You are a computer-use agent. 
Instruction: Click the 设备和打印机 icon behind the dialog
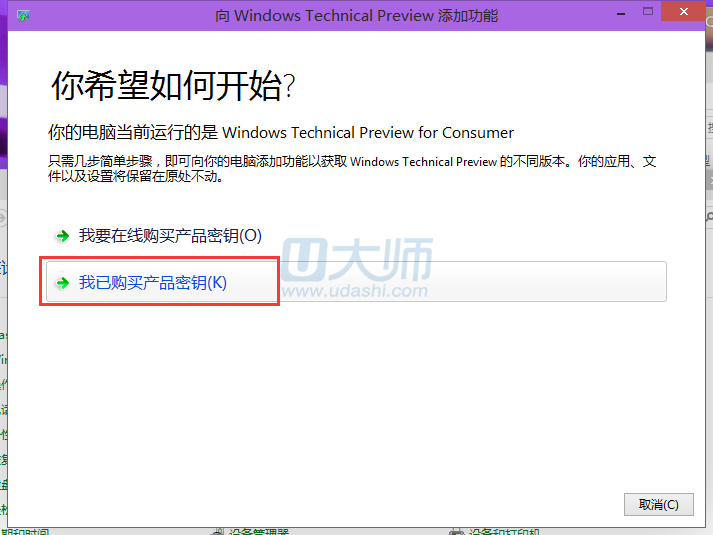[x=456, y=531]
